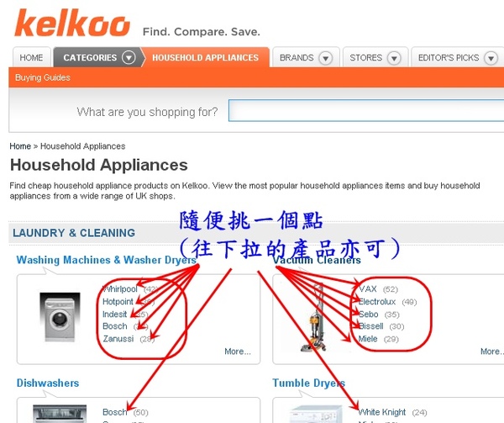Open the Dishwashers category heading
504x423 pixels.
(x=48, y=383)
